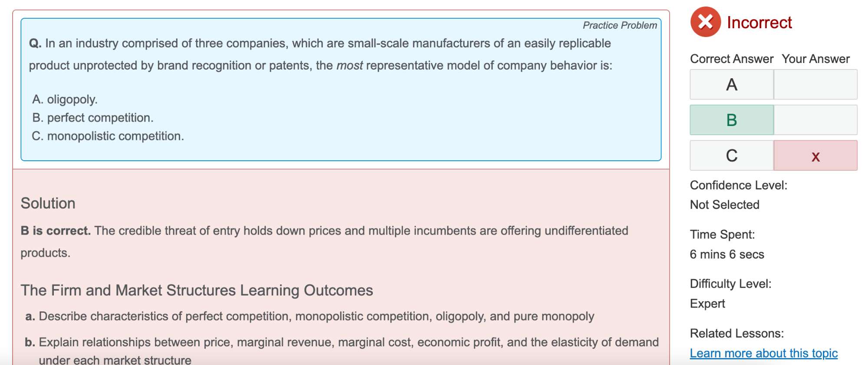This screenshot has width=868, height=365.
Task: Click learning outcome a about market characteristics
Action: click(309, 316)
